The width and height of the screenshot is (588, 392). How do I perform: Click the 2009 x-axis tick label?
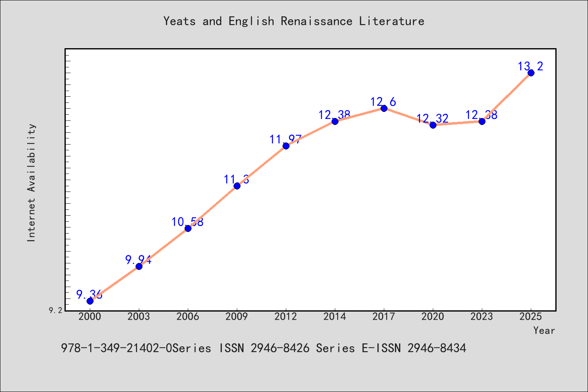pos(237,316)
